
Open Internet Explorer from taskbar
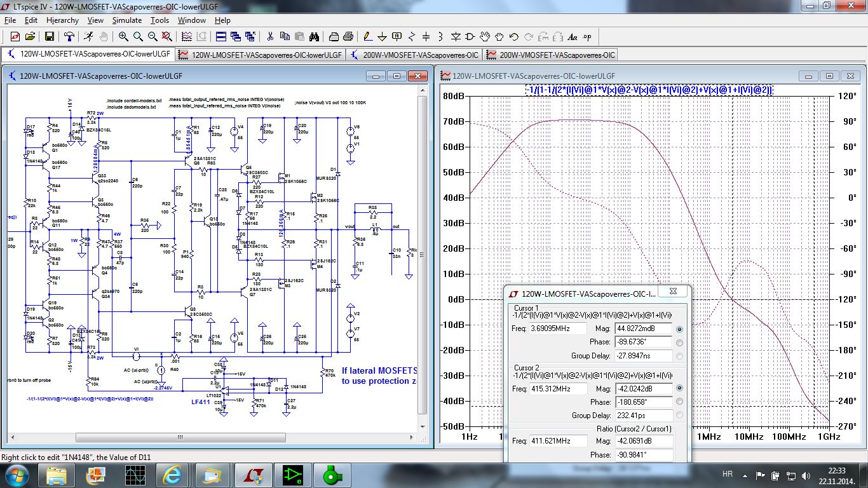tap(172, 475)
